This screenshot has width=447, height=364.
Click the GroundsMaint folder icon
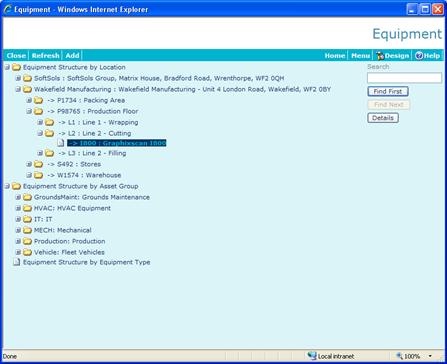click(x=27, y=197)
